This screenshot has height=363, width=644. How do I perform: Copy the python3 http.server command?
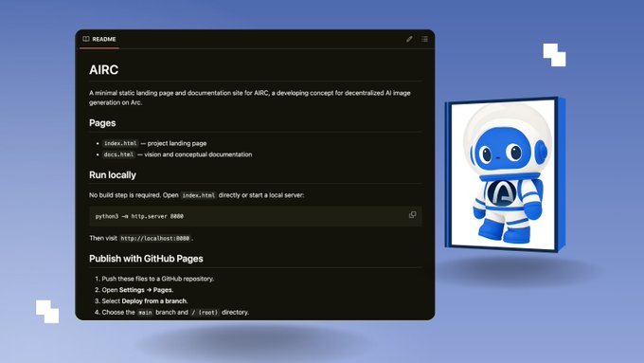coord(412,215)
